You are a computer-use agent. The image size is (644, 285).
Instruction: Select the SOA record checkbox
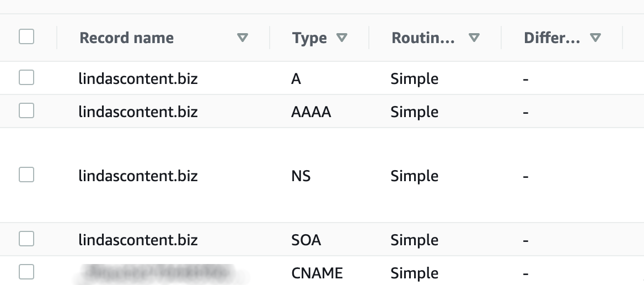pyautogui.click(x=26, y=239)
